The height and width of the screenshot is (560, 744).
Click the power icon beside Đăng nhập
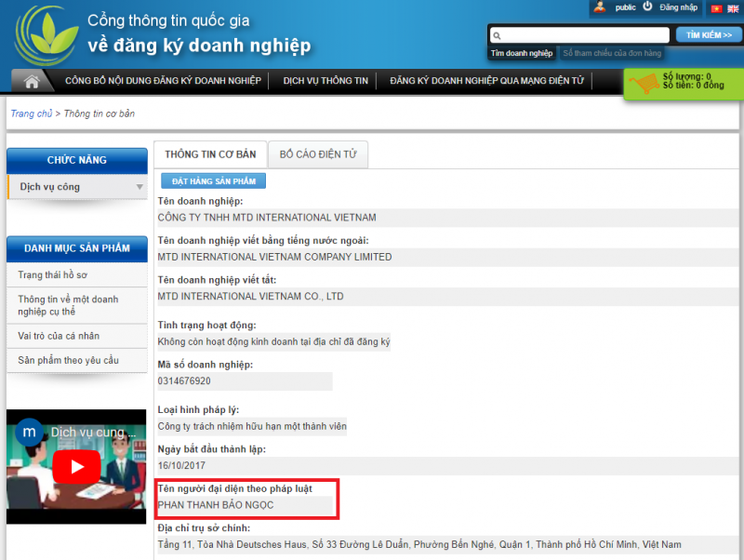pos(647,7)
